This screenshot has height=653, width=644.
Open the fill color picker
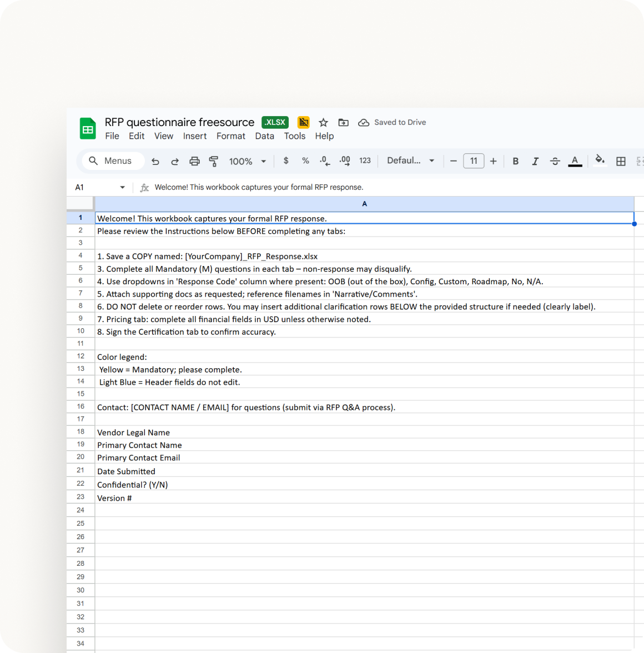(x=600, y=160)
